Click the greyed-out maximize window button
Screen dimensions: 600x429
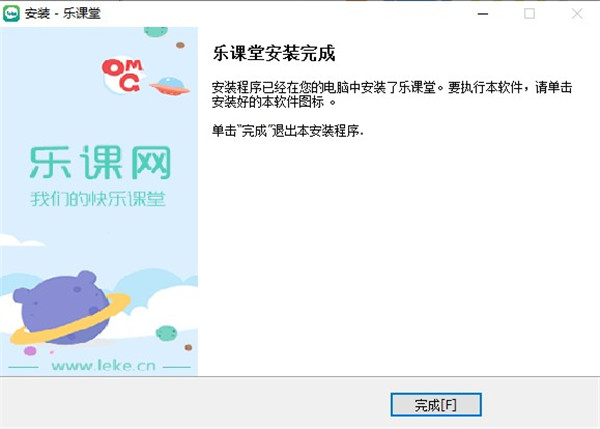(x=530, y=14)
